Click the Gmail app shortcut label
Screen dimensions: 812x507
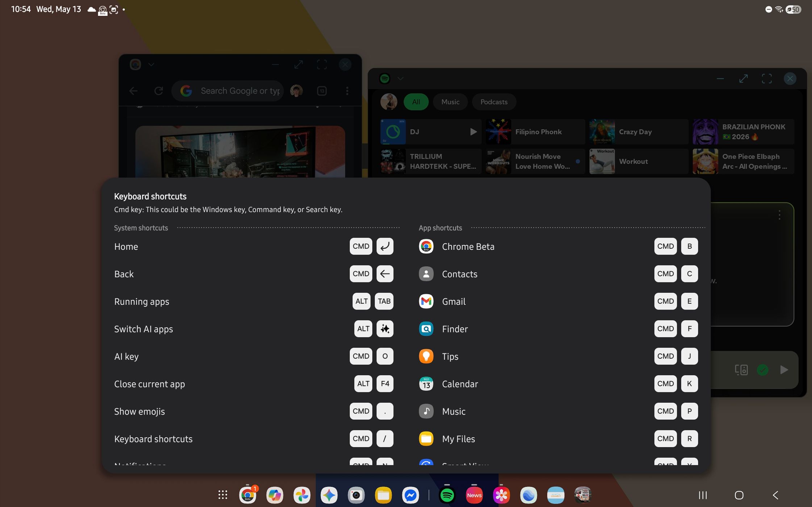[x=454, y=301]
